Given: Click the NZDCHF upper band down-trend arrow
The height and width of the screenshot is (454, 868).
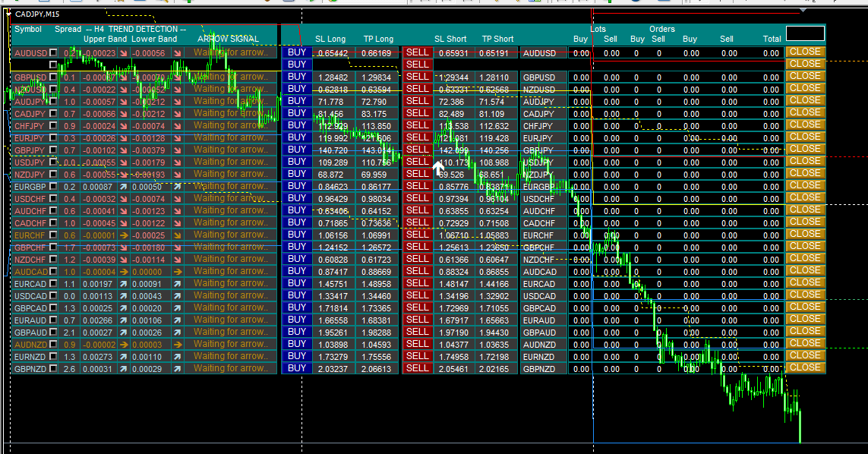Looking at the screenshot, I should [123, 260].
